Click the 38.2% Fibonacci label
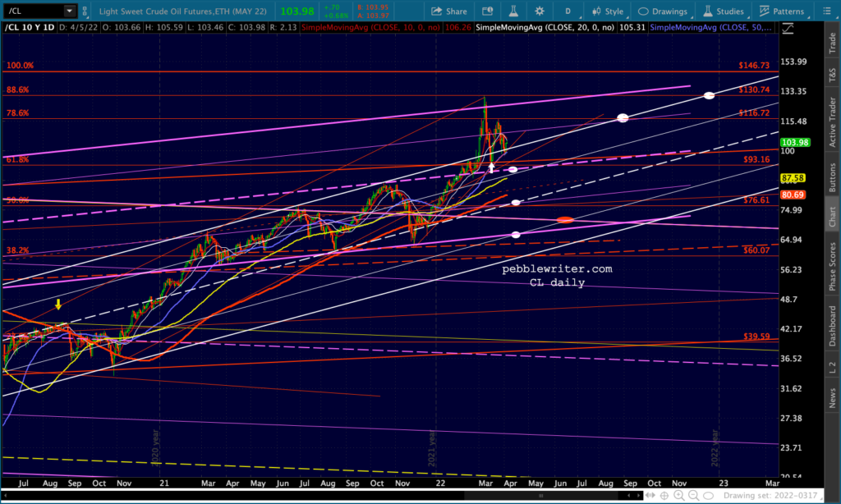 click(x=18, y=250)
